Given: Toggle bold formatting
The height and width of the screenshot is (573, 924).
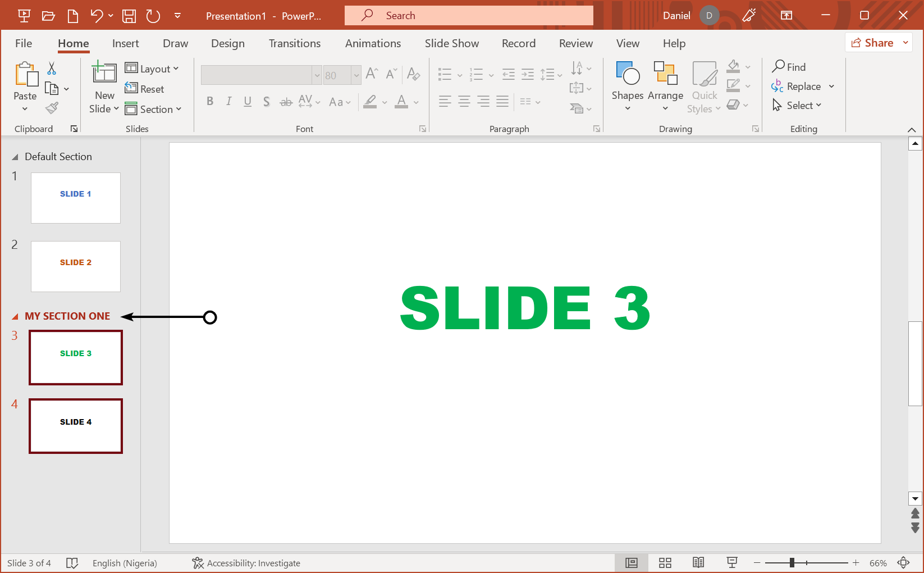Looking at the screenshot, I should click(x=211, y=102).
